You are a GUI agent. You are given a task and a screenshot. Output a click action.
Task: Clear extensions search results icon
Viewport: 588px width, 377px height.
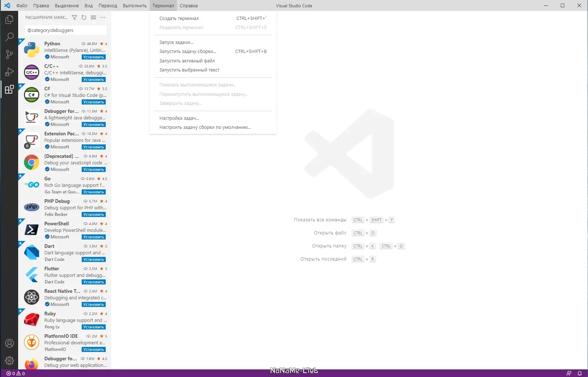(x=93, y=17)
